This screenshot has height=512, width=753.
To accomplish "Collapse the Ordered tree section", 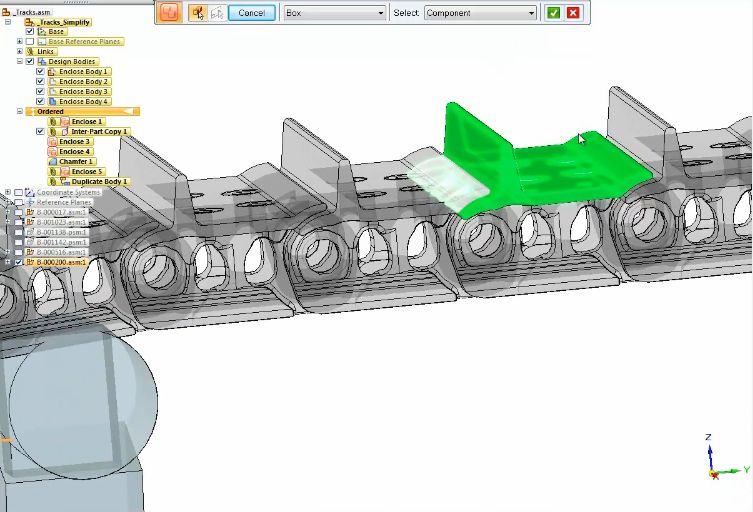I will pyautogui.click(x=19, y=112).
